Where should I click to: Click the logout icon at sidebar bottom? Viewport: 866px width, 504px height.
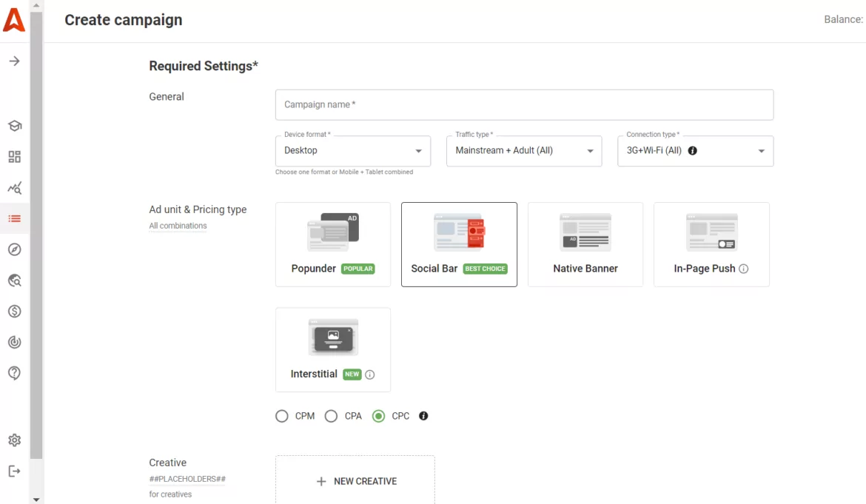[14, 471]
